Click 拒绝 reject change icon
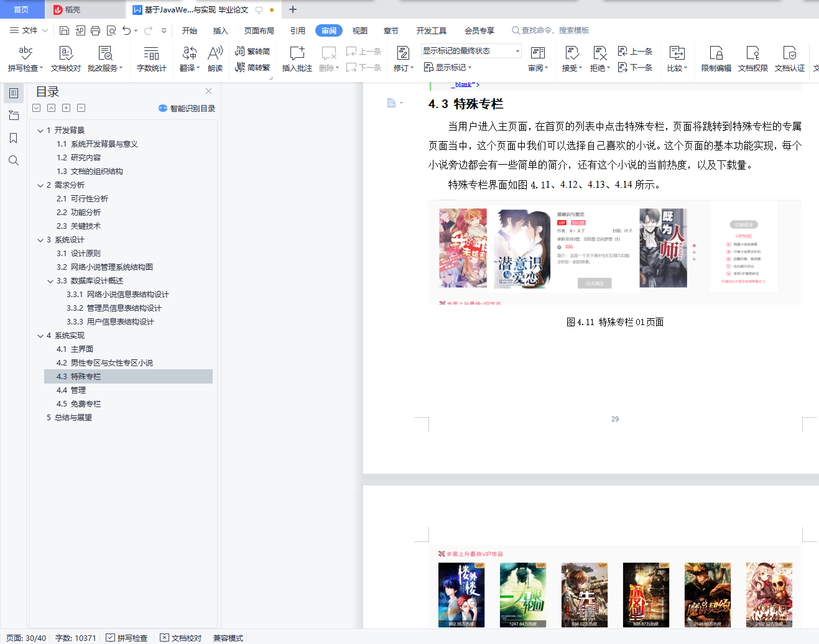This screenshot has height=644, width=819. point(600,59)
